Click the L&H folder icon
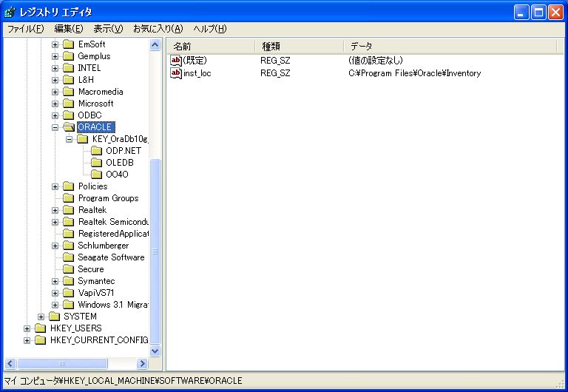Screen dimensions: 568x392 69,80
